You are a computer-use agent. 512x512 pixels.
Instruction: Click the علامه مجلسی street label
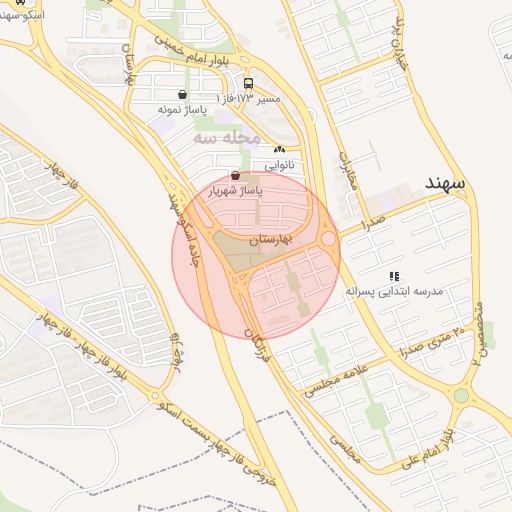pos(336,381)
